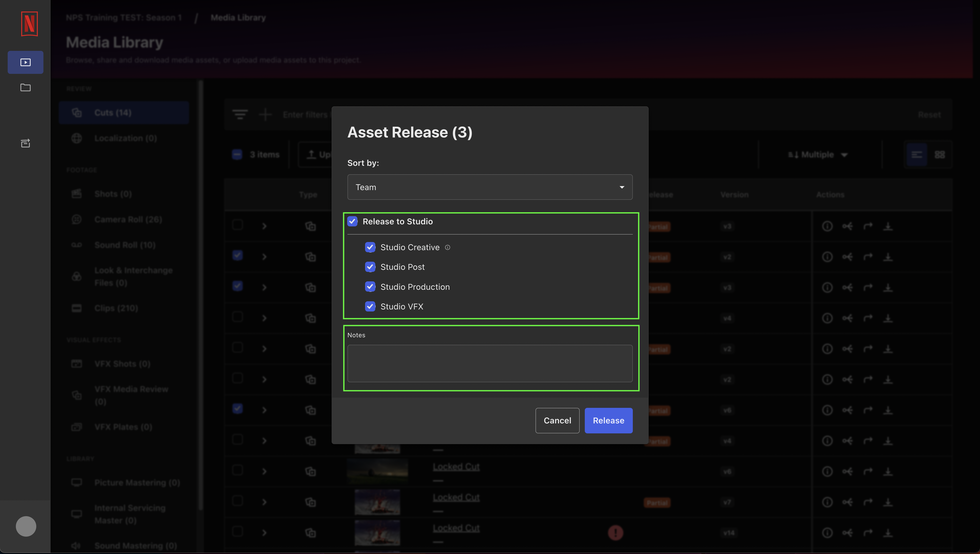Uncheck the Studio Post checkbox
This screenshot has width=980, height=554.
(x=370, y=267)
